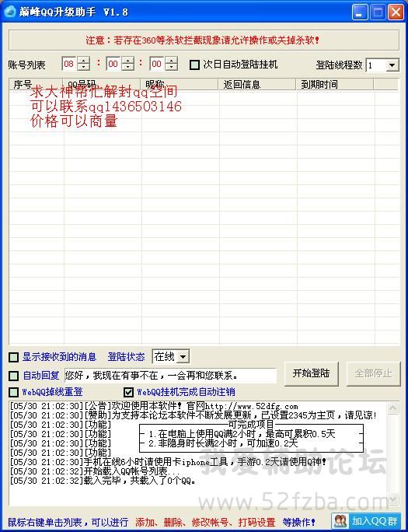Open 登陆状态 在线 dropdown

click(183, 356)
